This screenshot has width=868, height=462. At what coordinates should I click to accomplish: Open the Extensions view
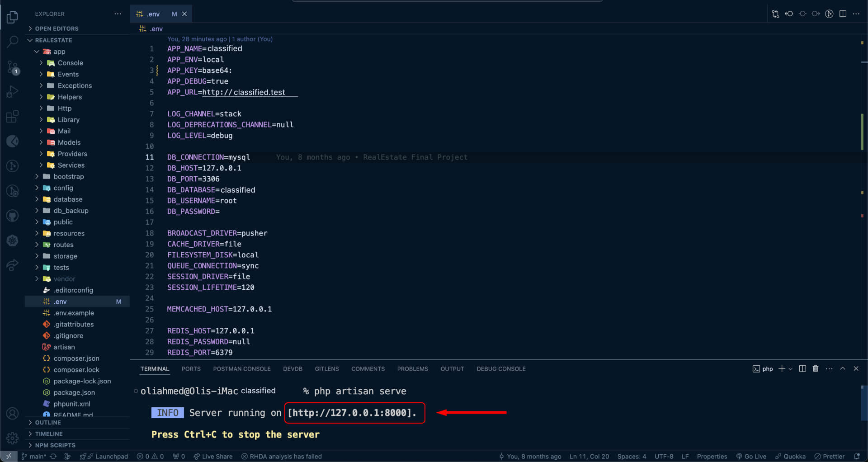pos(13,117)
